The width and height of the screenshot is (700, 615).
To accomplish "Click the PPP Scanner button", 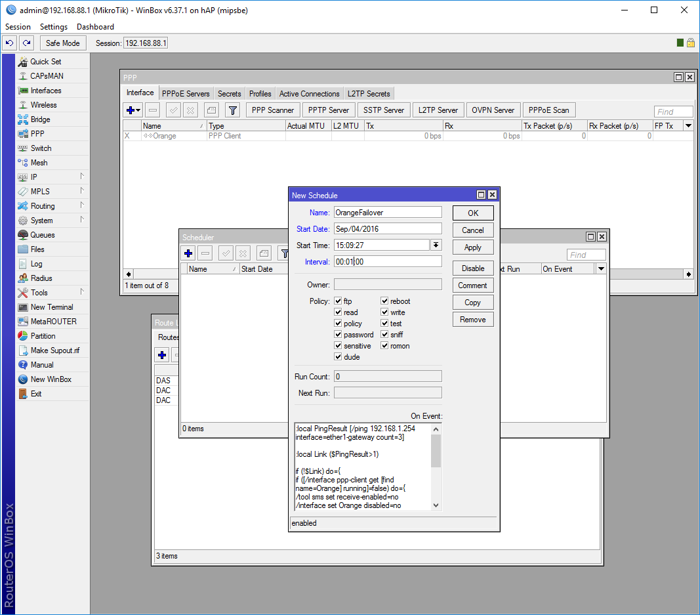I will [x=273, y=110].
